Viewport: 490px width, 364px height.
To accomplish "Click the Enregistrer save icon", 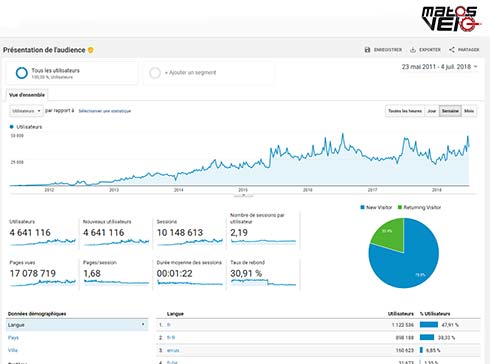I will (x=367, y=50).
